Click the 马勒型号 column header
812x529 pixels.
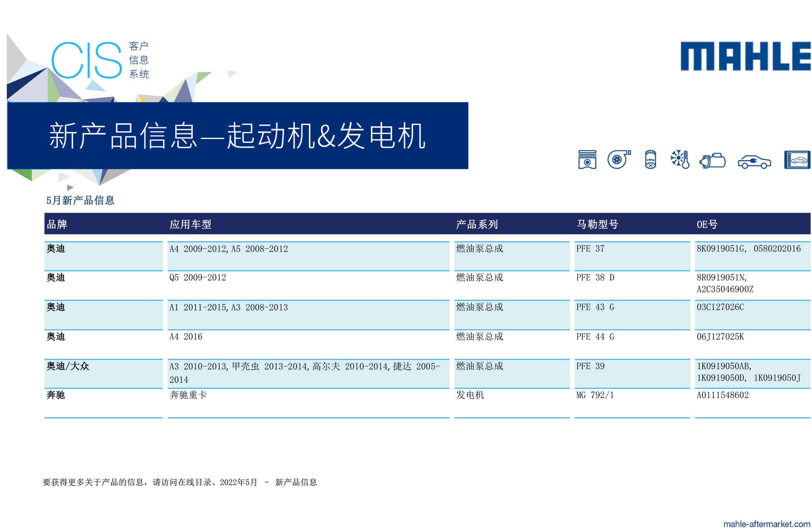[x=597, y=224]
